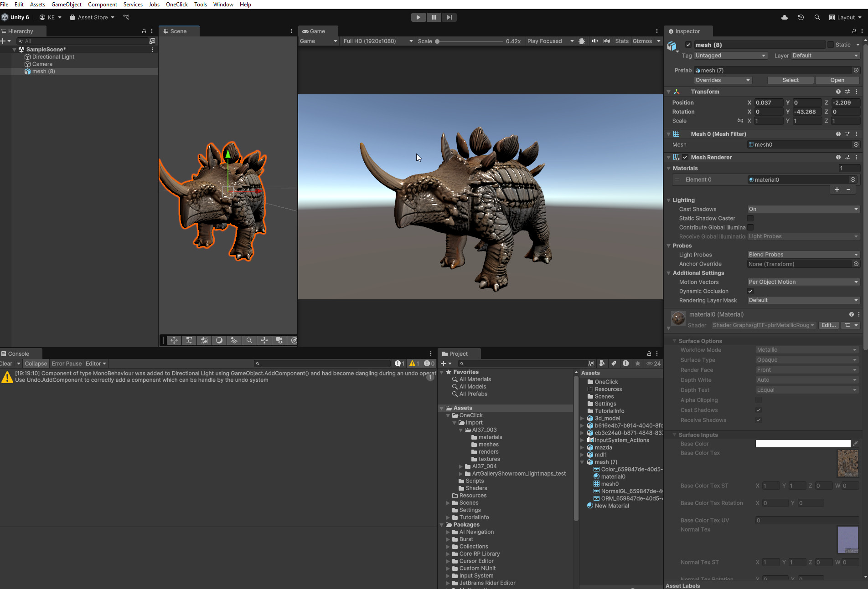Screen dimensions: 868x589
Task: Mute audio in the Game view
Action: (x=594, y=41)
